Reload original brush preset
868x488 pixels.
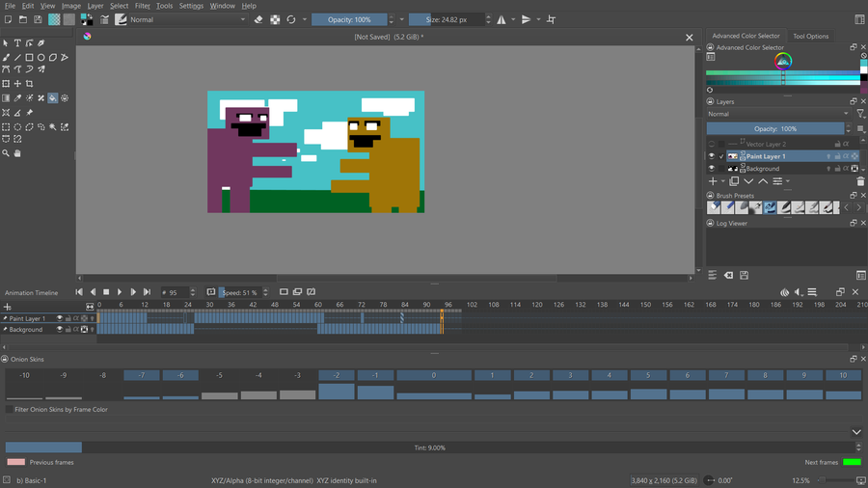pyautogui.click(x=291, y=19)
